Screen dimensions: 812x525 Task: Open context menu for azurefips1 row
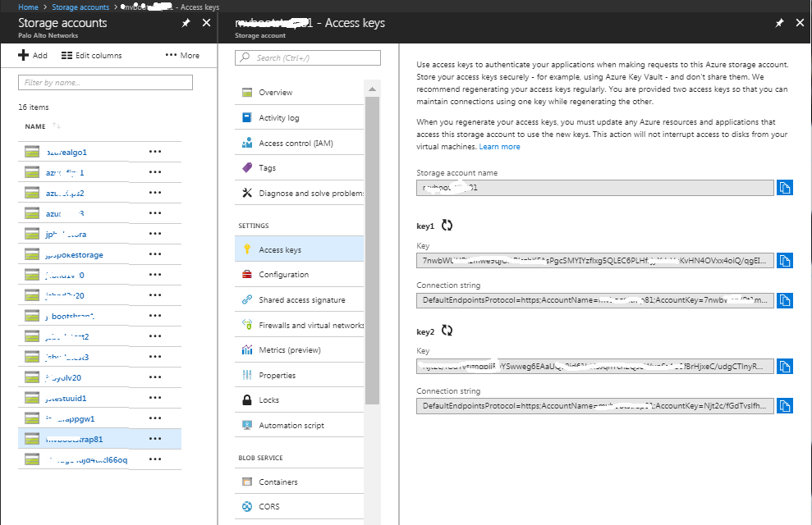[x=154, y=172]
